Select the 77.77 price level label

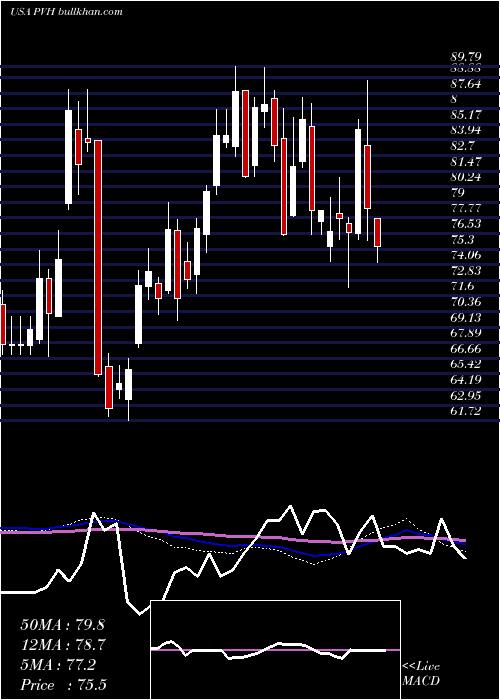(x=466, y=208)
